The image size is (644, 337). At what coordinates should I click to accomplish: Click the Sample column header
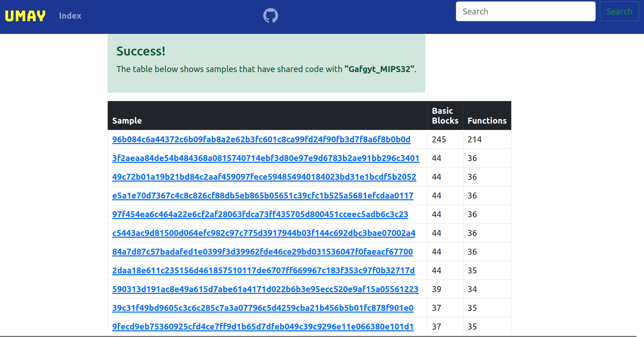(127, 121)
